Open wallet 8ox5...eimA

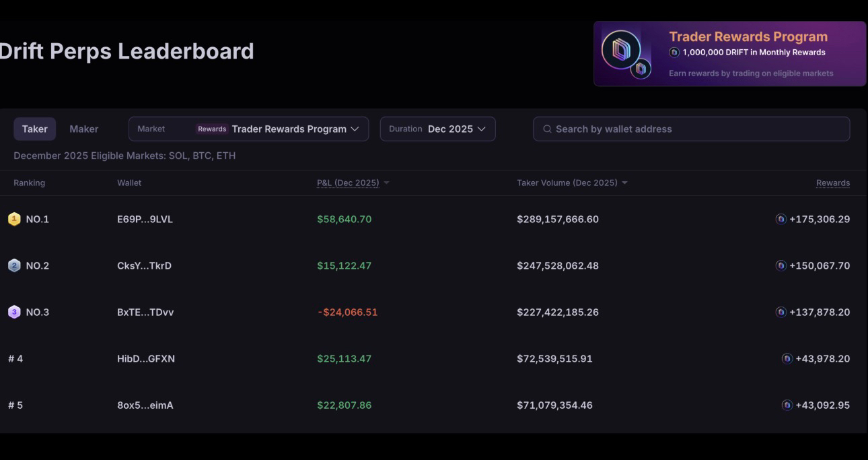point(145,405)
